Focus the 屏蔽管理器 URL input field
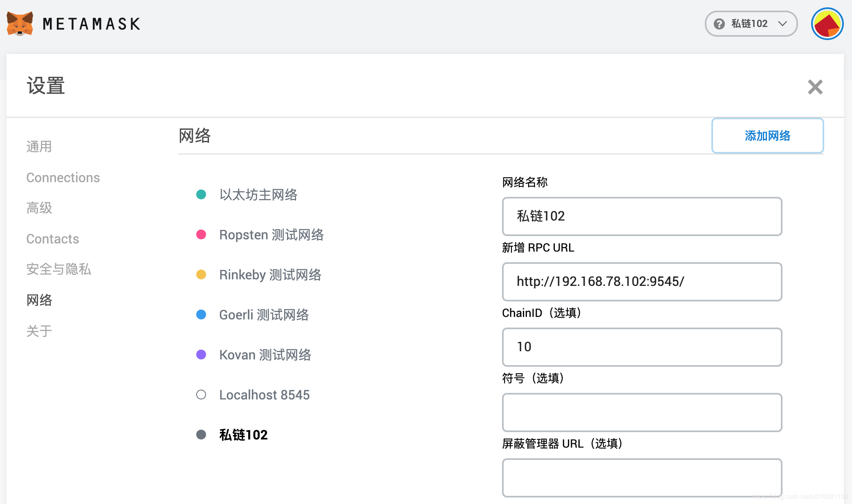The width and height of the screenshot is (852, 504). 642,478
